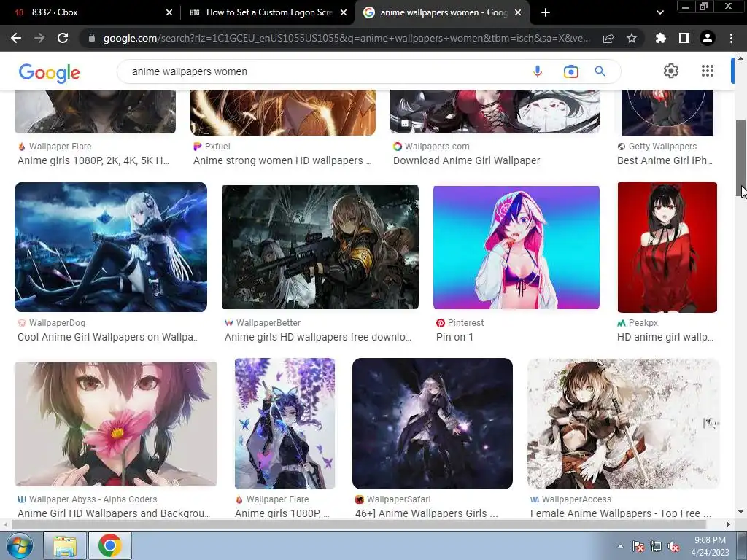Search by image with camera icon
The image size is (747, 560).
(x=570, y=71)
